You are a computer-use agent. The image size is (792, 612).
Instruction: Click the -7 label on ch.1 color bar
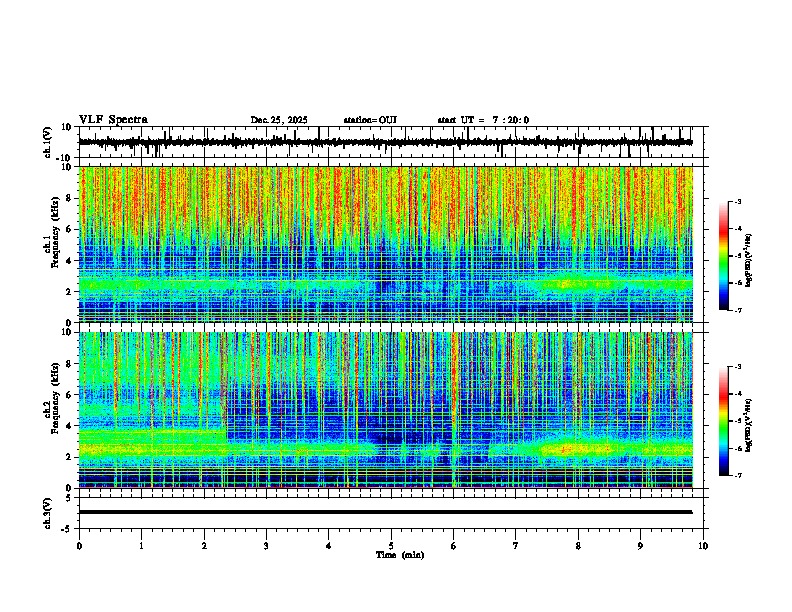tap(737, 310)
